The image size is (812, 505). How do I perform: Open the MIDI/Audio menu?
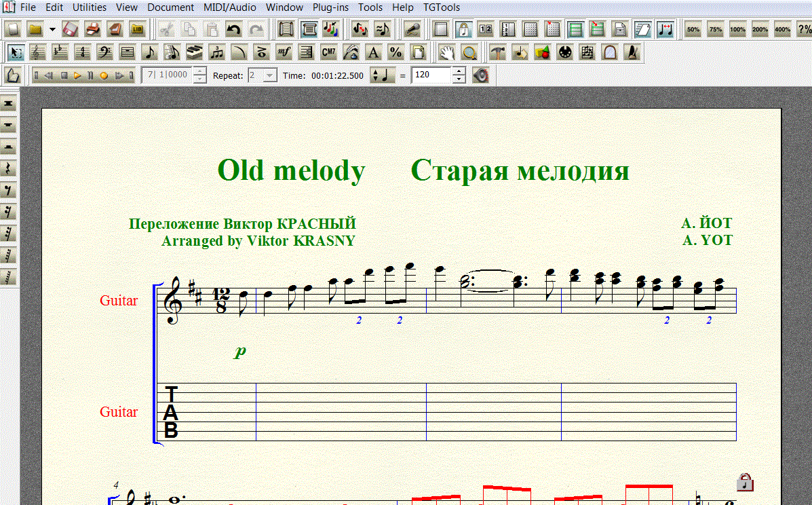(x=230, y=7)
